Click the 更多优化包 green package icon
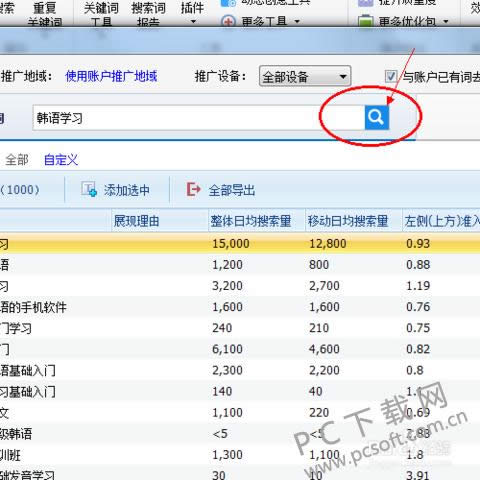 coord(365,21)
